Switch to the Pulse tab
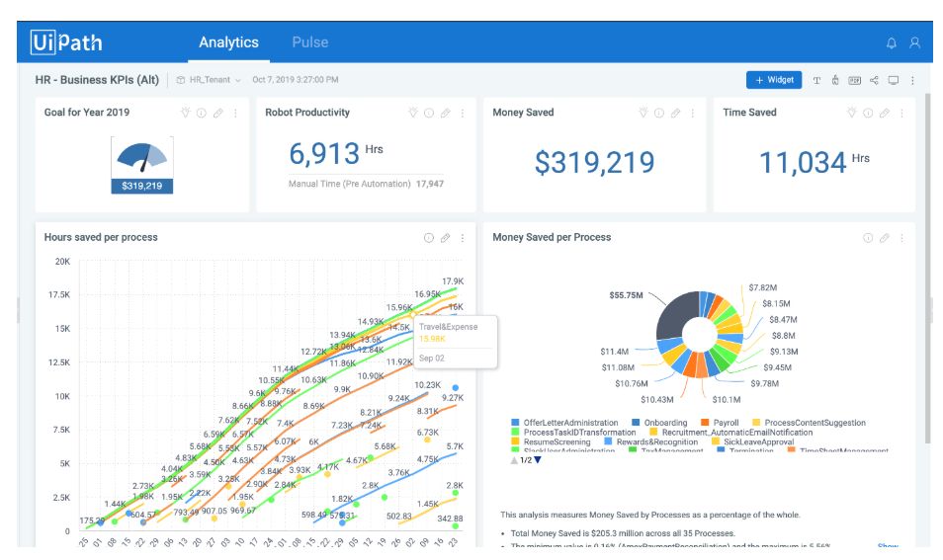 click(310, 42)
